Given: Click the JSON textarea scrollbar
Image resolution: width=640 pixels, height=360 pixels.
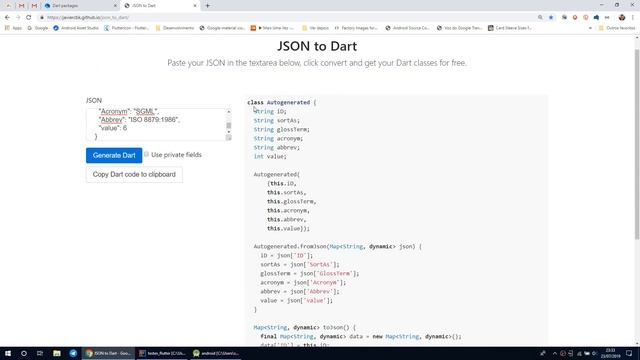Looking at the screenshot, I should click(x=229, y=124).
